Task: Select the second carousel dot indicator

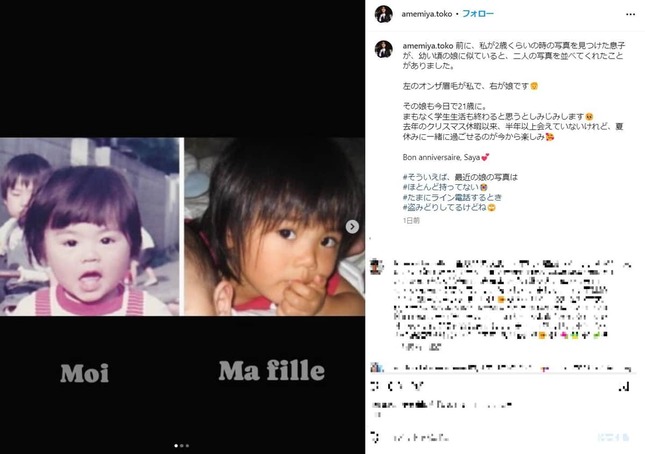Action: tap(182, 445)
